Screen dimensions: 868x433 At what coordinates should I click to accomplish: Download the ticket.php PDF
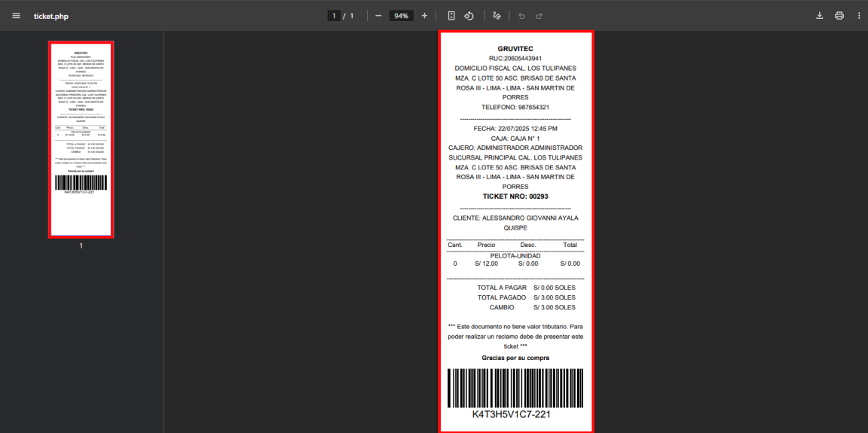[x=820, y=16]
